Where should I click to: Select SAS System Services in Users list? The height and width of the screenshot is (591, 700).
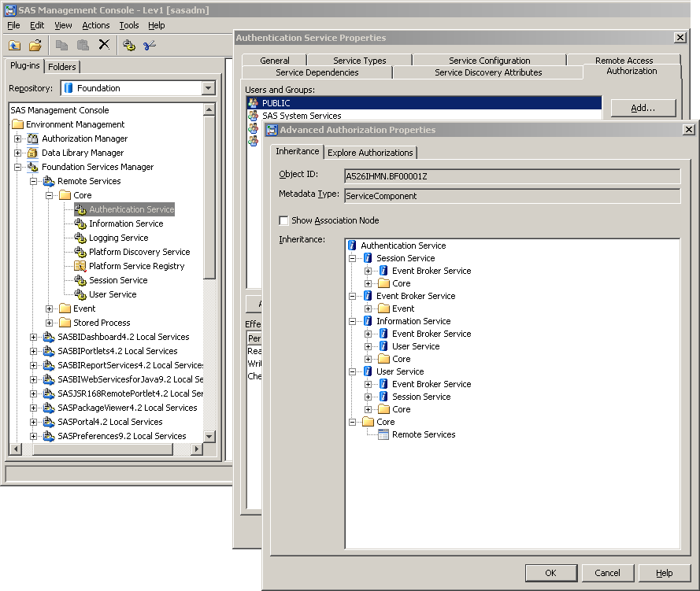point(302,116)
